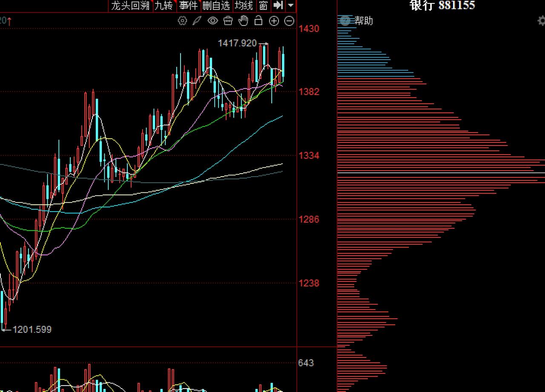Click the 1430 price axis label
This screenshot has width=545, height=392.
[309, 29]
